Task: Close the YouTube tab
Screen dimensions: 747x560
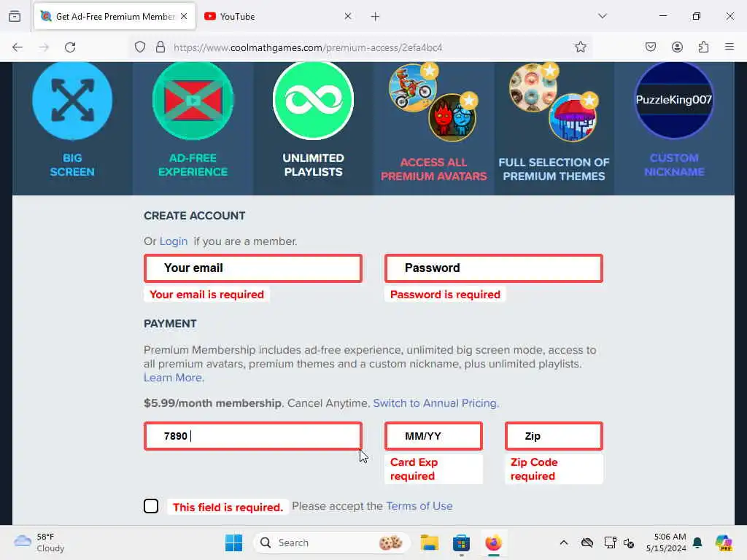Action: point(348,16)
